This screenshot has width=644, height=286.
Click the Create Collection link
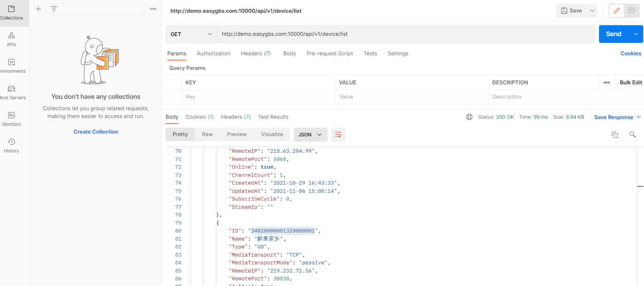pyautogui.click(x=96, y=132)
